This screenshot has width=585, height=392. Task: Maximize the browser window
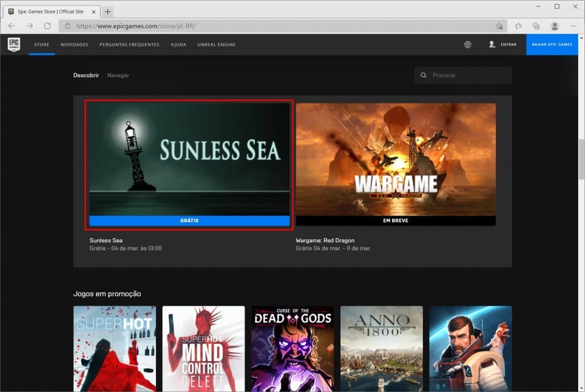coord(557,6)
